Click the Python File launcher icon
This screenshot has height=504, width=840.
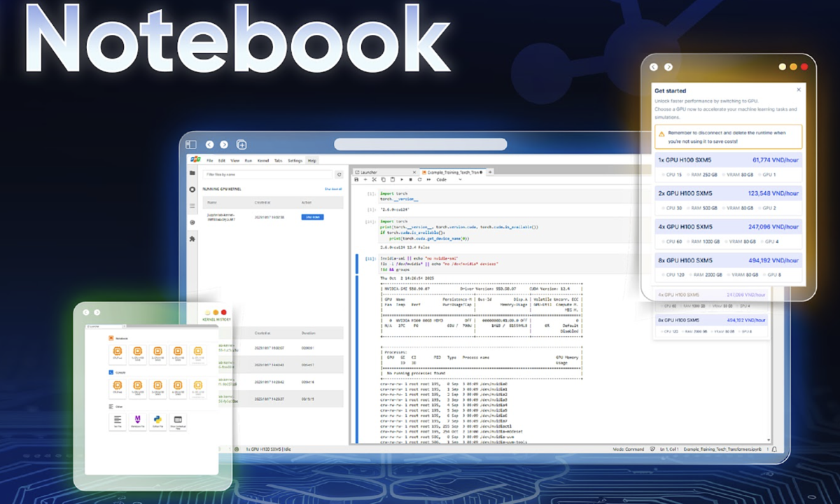pos(159,419)
